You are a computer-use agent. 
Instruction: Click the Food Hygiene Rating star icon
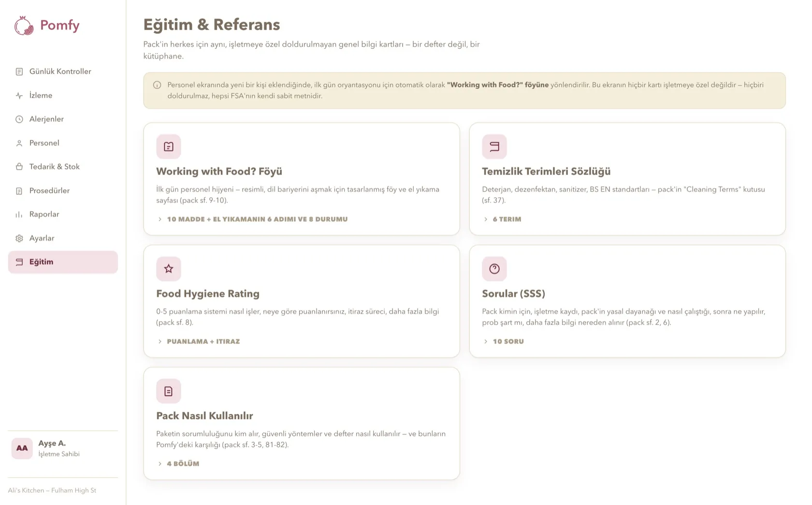click(x=169, y=269)
